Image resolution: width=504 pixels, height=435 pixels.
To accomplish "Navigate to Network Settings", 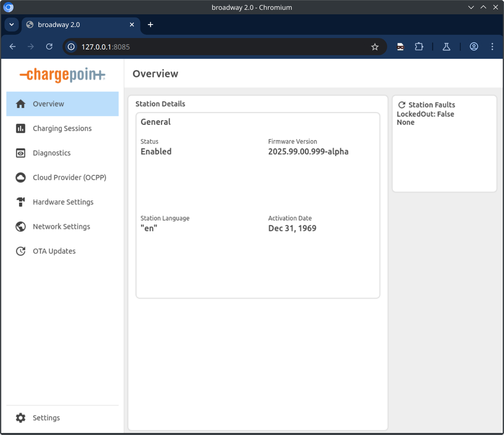I will (62, 226).
